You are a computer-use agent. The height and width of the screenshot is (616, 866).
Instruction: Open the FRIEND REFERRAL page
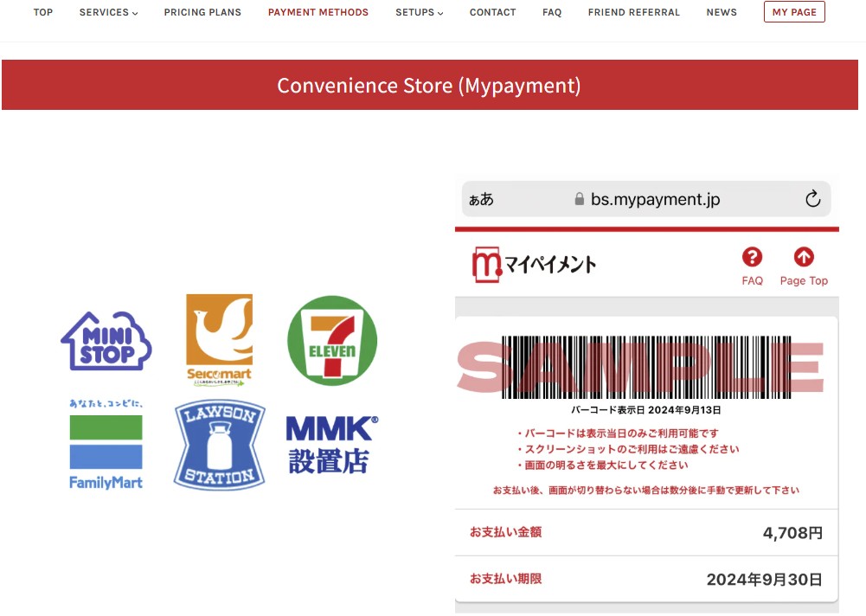coord(634,12)
